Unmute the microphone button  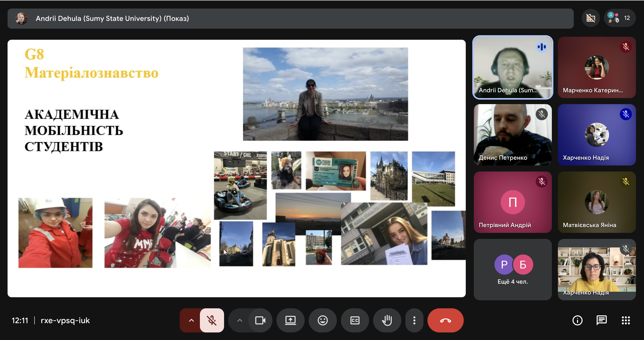coord(212,320)
